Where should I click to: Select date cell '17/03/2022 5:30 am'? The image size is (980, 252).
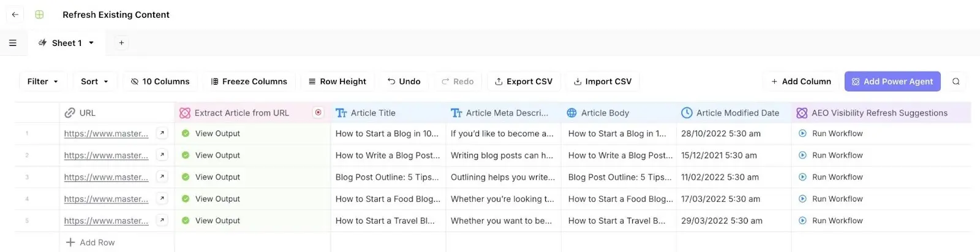tap(734, 199)
